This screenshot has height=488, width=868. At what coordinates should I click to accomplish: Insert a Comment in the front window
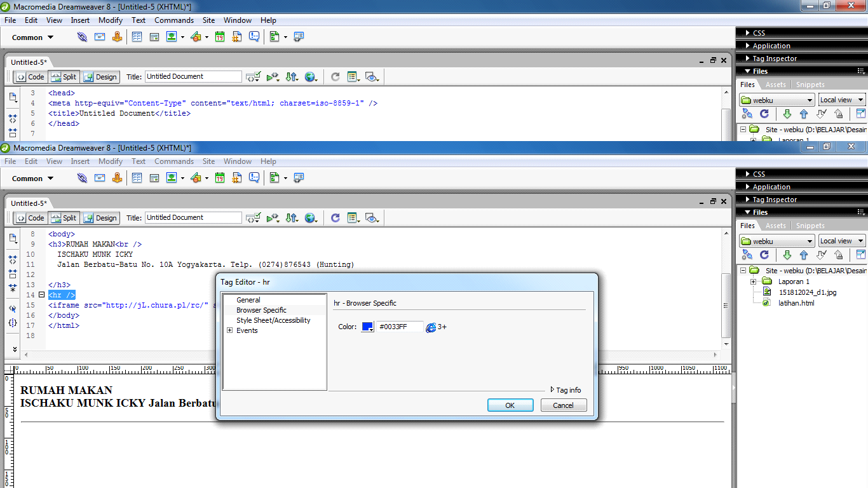(x=254, y=179)
